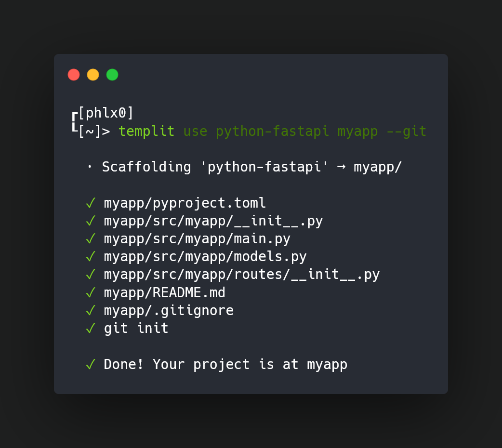Screen dimensions: 502x448
Task: Click the checkmark beside myapp/README.md
Action: click(x=90, y=292)
